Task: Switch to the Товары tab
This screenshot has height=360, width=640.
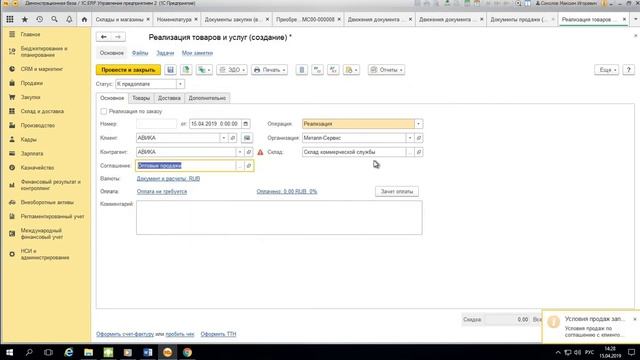Action: click(x=141, y=98)
